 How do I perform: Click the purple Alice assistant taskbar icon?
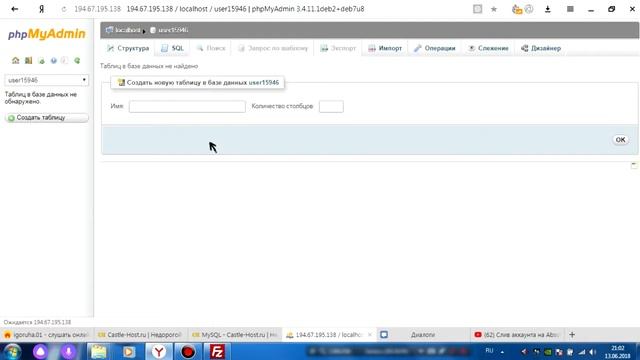pos(40,351)
